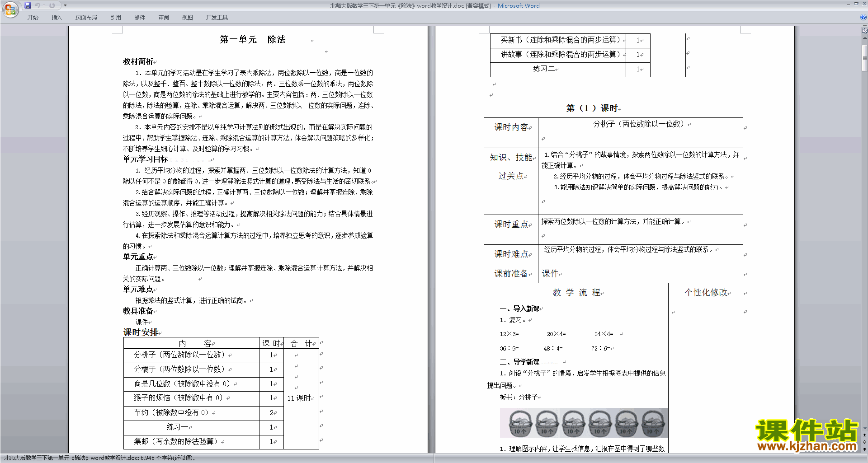Click table cell 分桃子（两位数除以一位数） in the schedule

[191, 355]
